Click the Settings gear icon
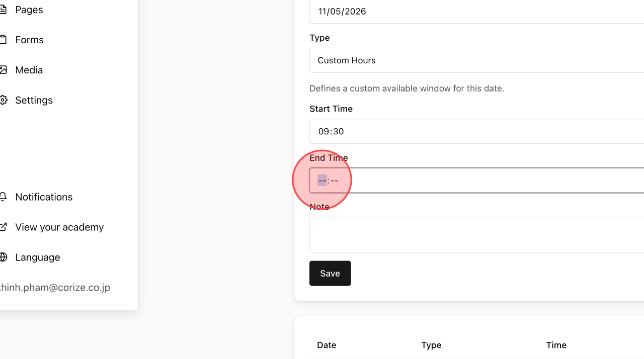Viewport: 644px width, 359px height. (x=3, y=100)
